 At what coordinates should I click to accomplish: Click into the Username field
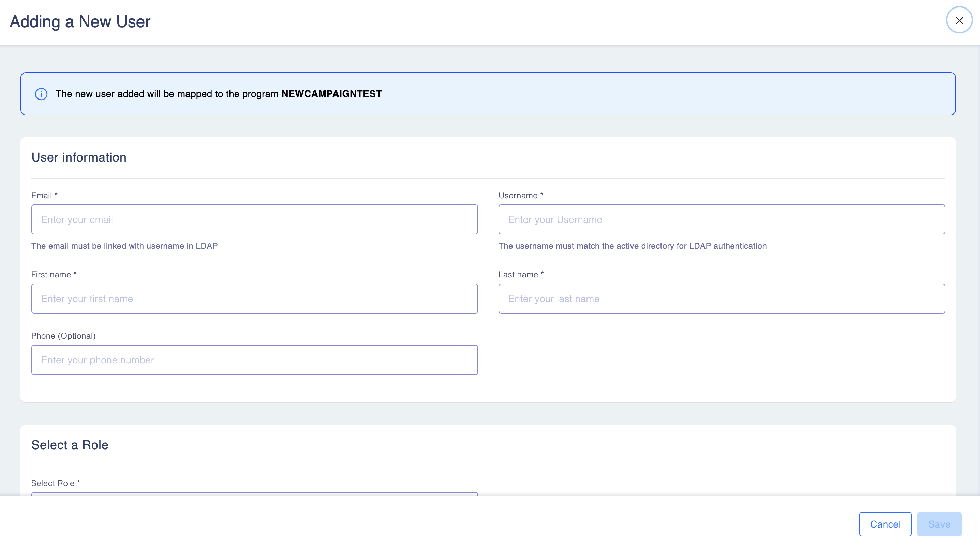(721, 219)
